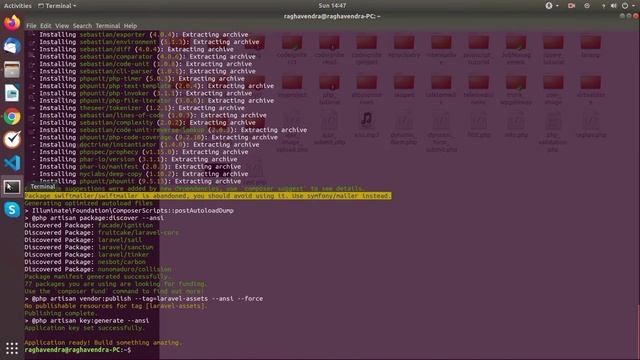The image size is (640, 360).
Task: Click "Discovered Package: nunomaduro/collision" line
Action: point(98,269)
